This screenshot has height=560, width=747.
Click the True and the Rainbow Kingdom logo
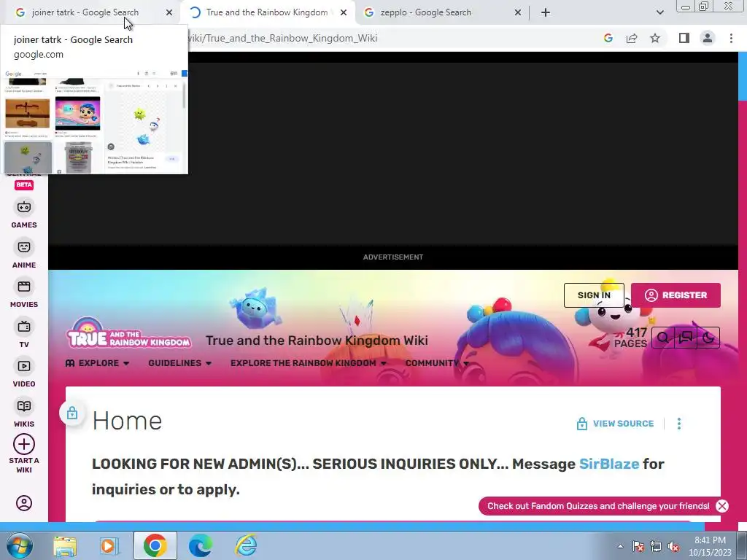tap(128, 332)
